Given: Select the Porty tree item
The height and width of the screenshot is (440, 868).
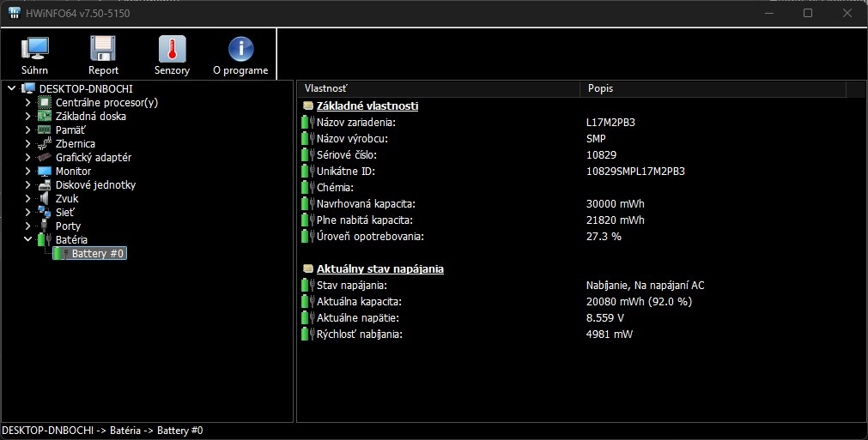Looking at the screenshot, I should [x=68, y=226].
